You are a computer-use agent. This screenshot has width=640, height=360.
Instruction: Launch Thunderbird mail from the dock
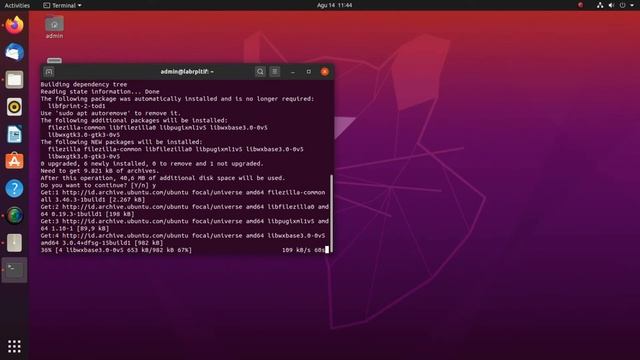14,52
